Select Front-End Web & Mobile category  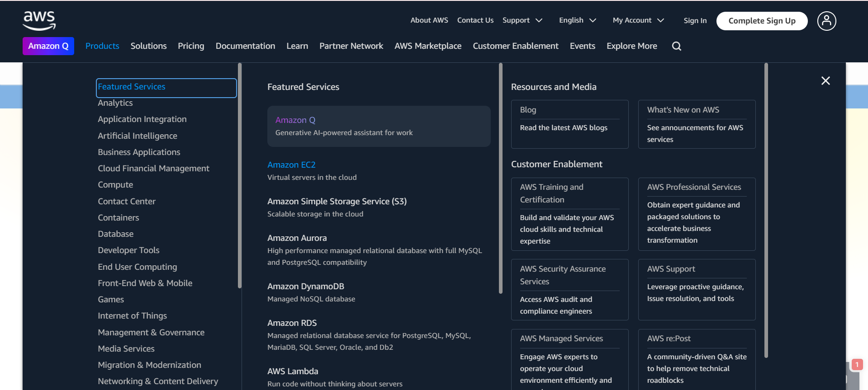coord(145,283)
